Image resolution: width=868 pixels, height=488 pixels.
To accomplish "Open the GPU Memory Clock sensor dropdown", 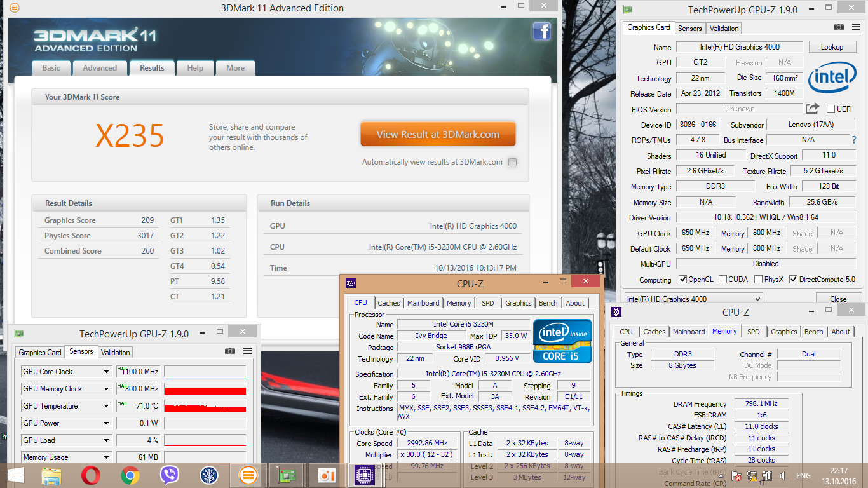I will 106,389.
